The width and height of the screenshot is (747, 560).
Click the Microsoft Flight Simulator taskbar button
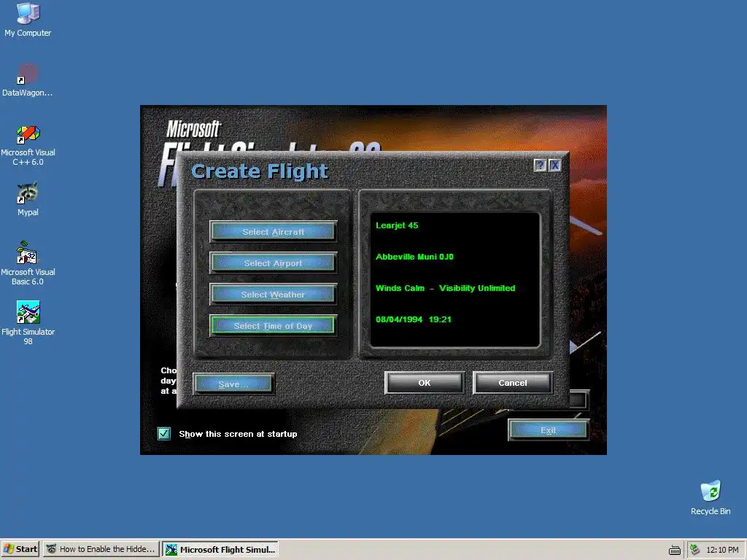point(220,549)
